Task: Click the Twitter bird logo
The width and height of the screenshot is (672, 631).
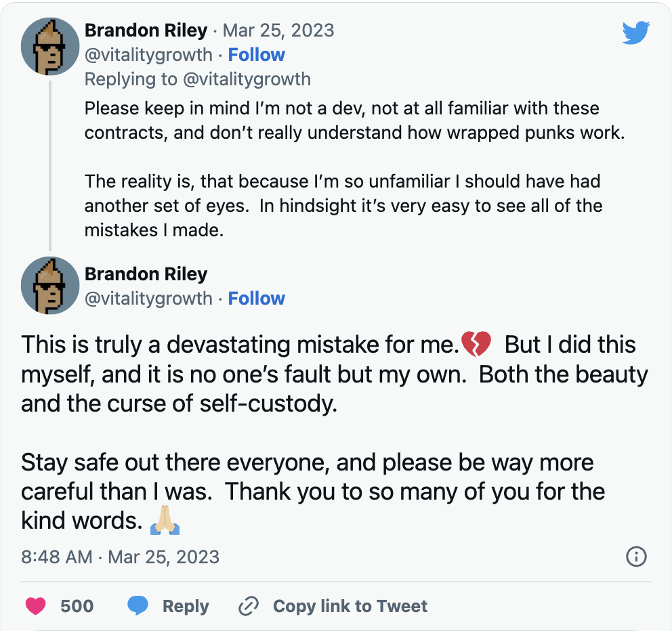Action: pyautogui.click(x=636, y=32)
